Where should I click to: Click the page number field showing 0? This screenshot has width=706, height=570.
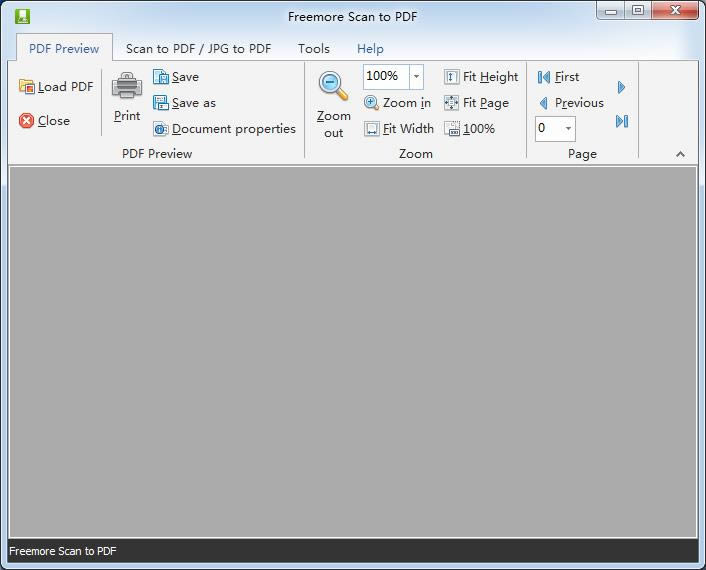pyautogui.click(x=549, y=129)
